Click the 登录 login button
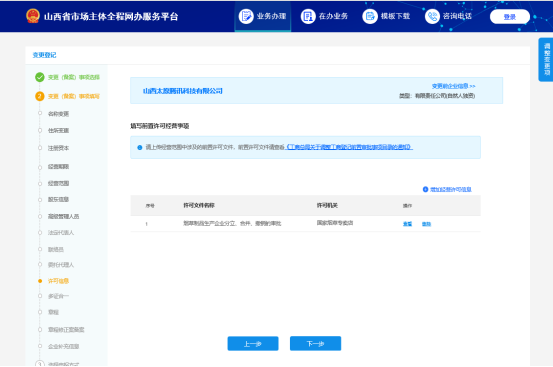The image size is (553, 367). point(510,17)
